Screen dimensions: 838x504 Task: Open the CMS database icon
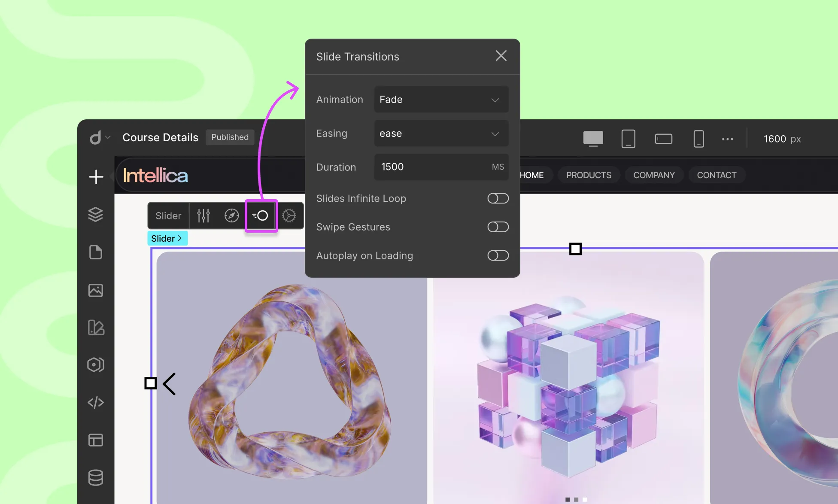pyautogui.click(x=96, y=477)
